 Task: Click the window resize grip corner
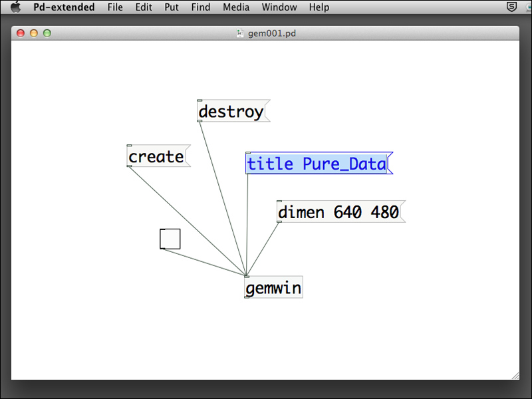coord(515,376)
